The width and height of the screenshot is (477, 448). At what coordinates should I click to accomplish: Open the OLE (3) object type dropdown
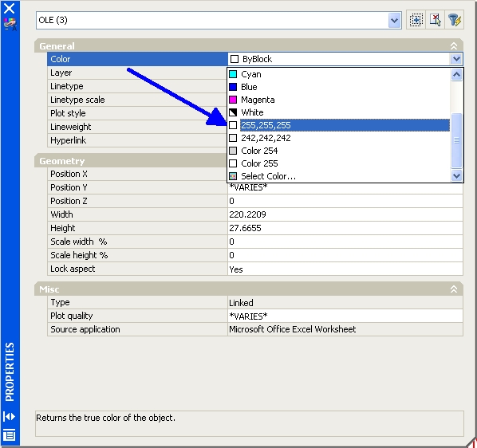point(395,21)
